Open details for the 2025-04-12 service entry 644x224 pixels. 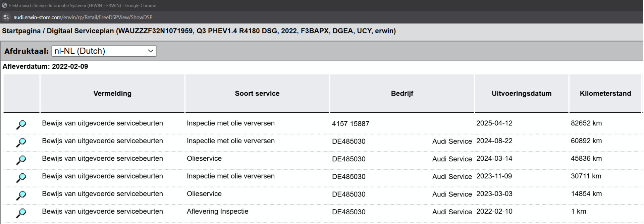21,125
